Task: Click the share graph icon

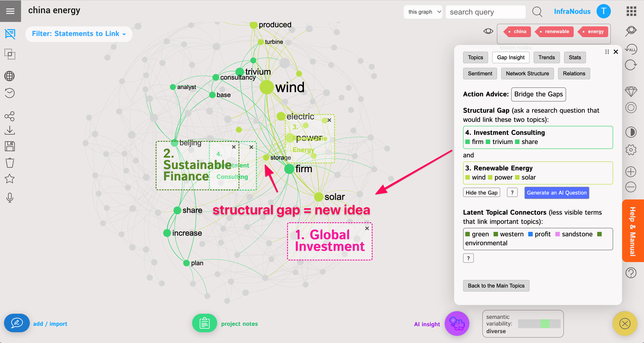Action: coord(9,116)
